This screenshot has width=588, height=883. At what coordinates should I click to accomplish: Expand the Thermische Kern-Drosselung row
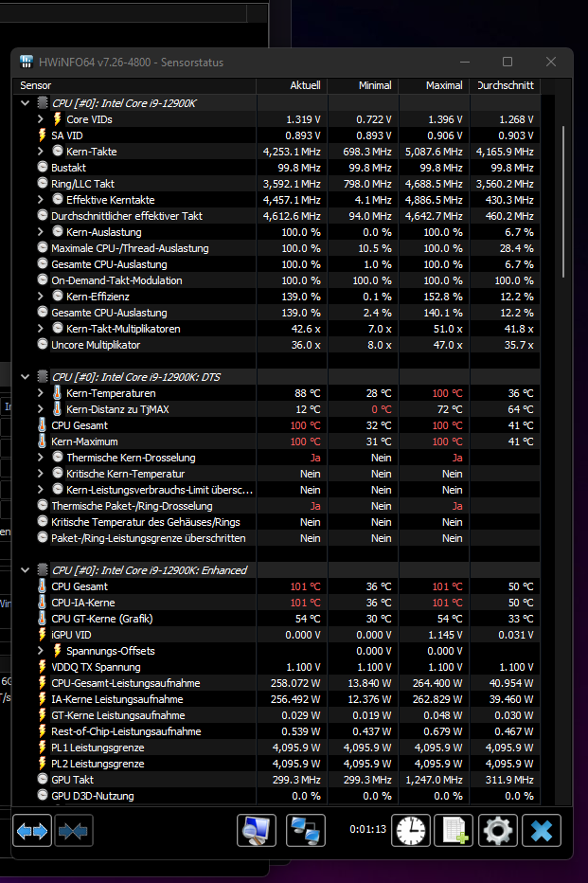41,458
